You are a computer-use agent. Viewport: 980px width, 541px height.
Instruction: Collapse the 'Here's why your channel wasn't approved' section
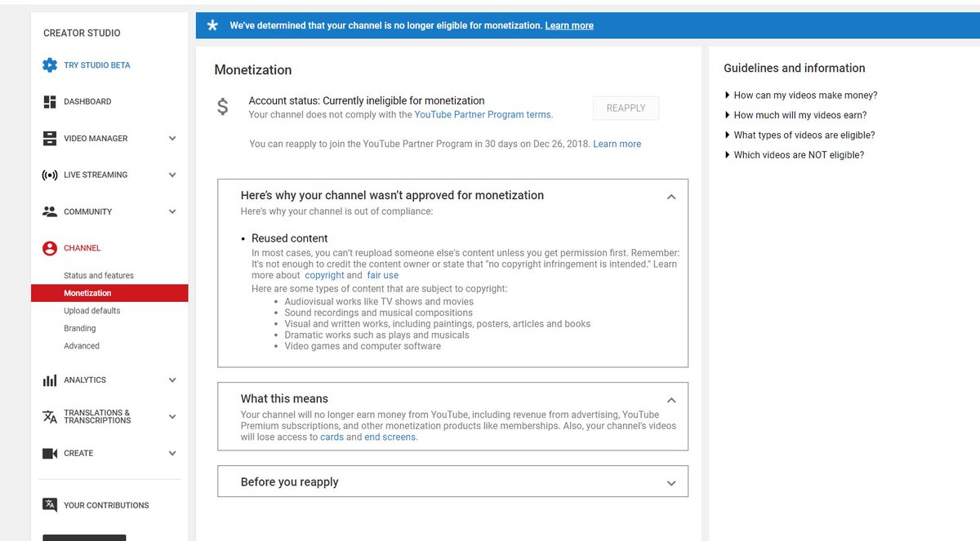(x=671, y=197)
